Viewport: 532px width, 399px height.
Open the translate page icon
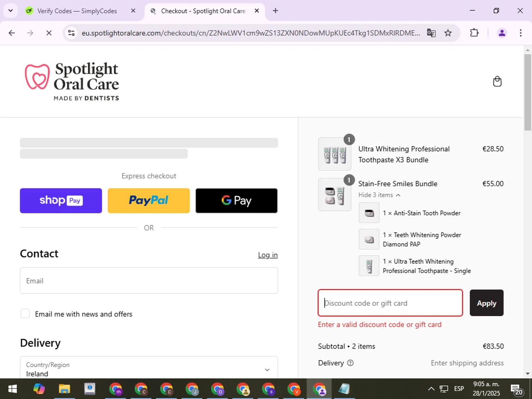coord(431,33)
